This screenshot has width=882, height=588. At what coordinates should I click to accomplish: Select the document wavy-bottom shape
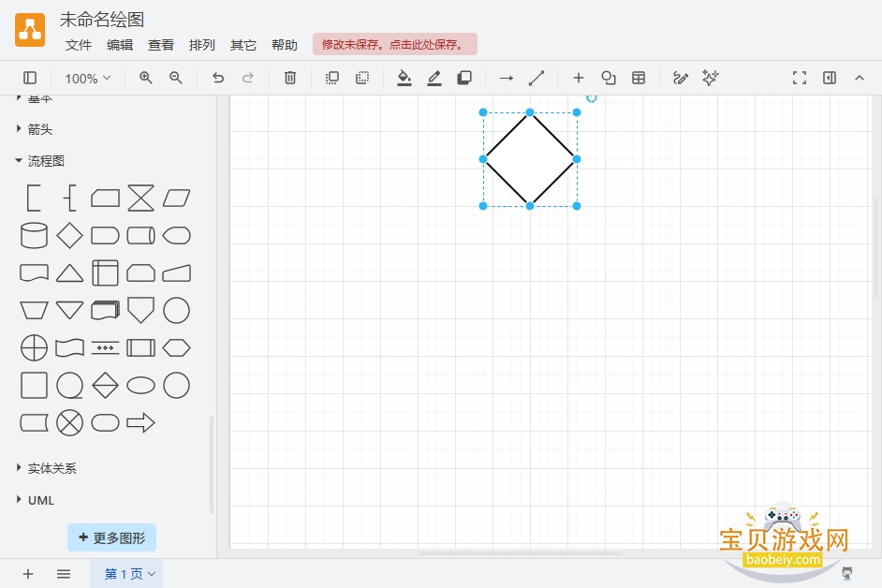coord(34,273)
